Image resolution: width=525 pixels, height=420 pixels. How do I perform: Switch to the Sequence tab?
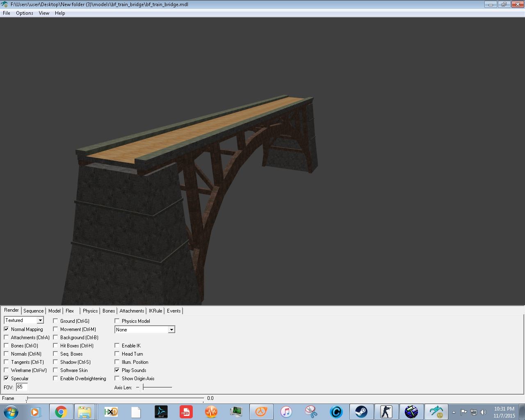tap(33, 310)
